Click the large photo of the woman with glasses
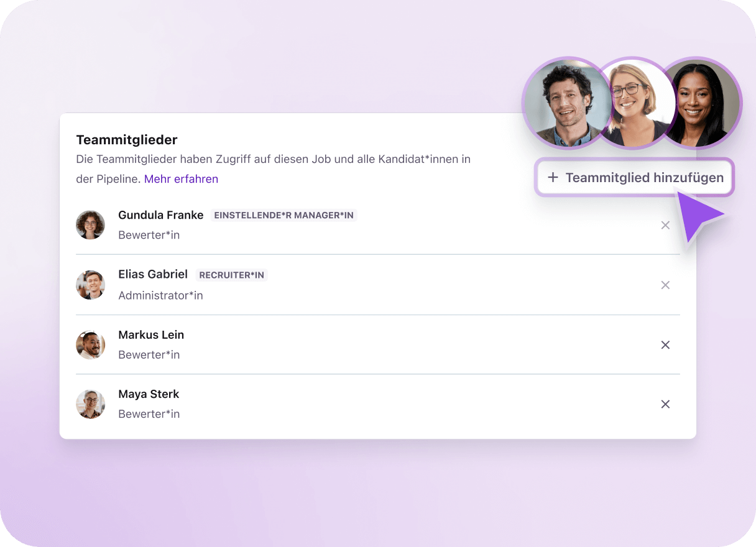Viewport: 756px width, 547px height. point(634,103)
